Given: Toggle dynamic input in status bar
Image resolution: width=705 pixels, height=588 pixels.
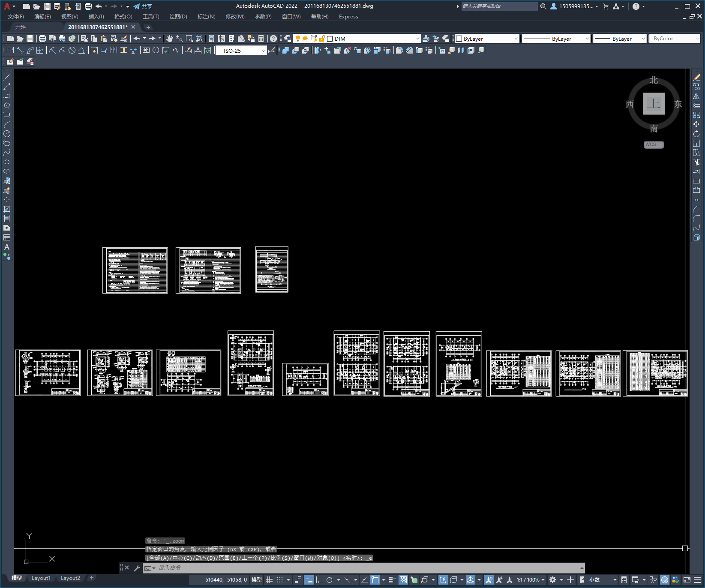Looking at the screenshot, I should point(309,580).
